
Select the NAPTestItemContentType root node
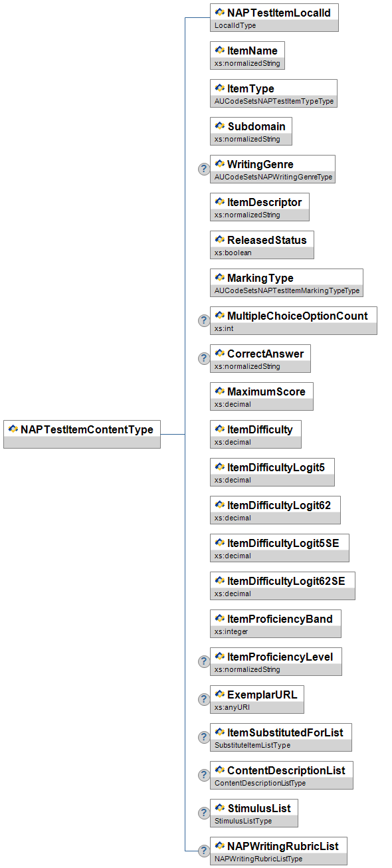tap(82, 434)
